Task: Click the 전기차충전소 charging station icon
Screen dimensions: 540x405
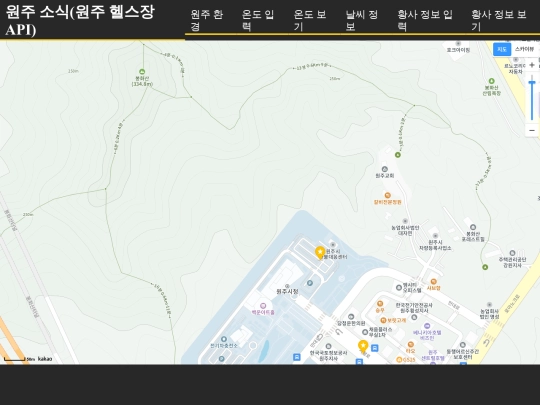Action: (224, 339)
